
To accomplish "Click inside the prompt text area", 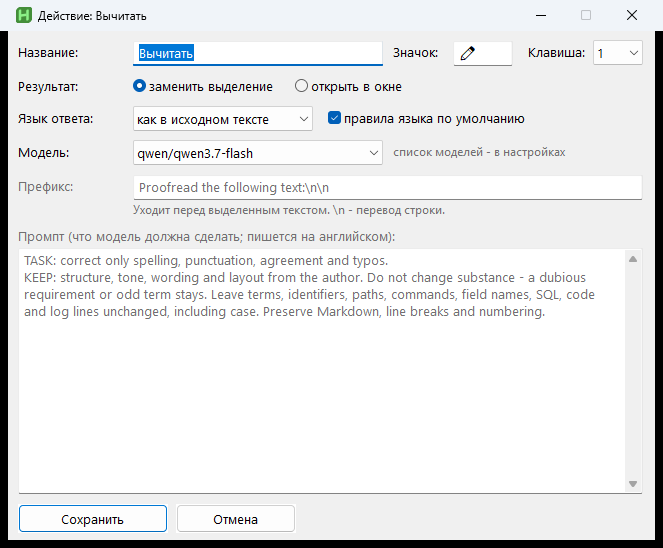I will point(322,371).
